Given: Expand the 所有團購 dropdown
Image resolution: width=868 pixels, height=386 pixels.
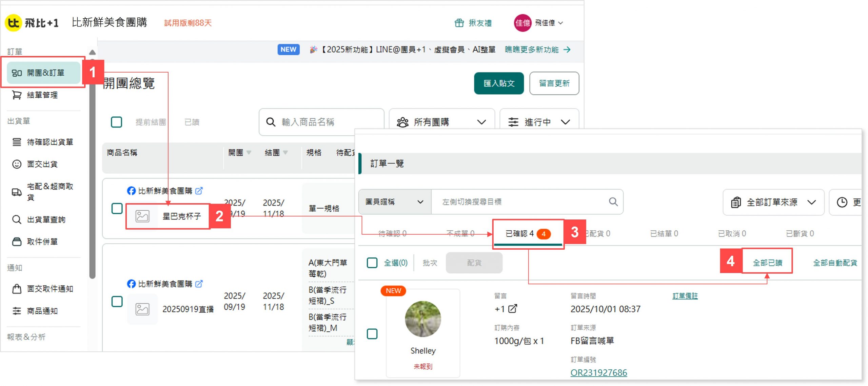Looking at the screenshot, I should click(441, 122).
